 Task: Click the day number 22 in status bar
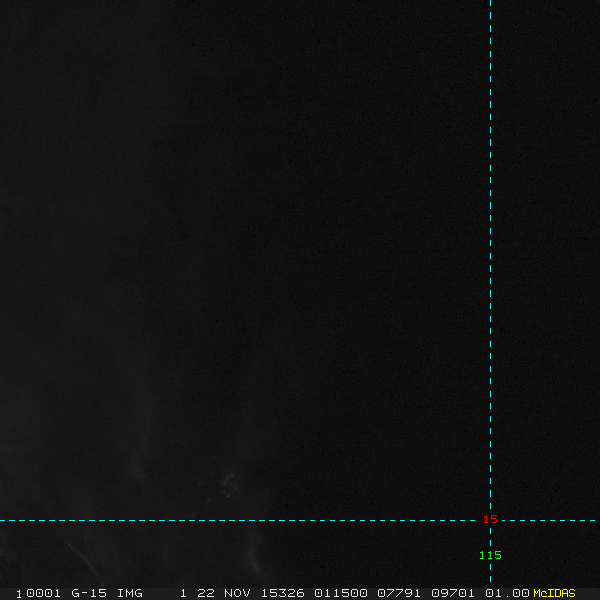(205, 593)
